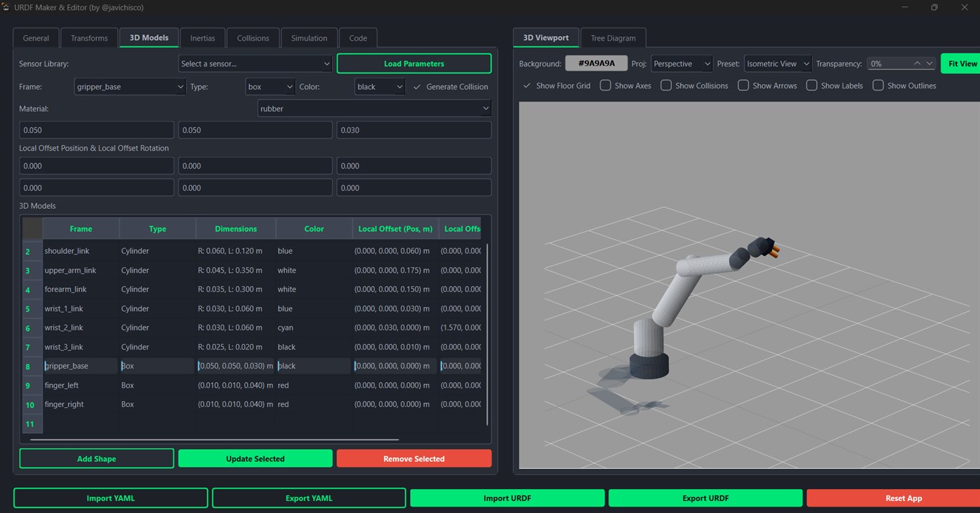The image size is (980, 513).
Task: Click the forearm_link table cell
Action: [81, 289]
